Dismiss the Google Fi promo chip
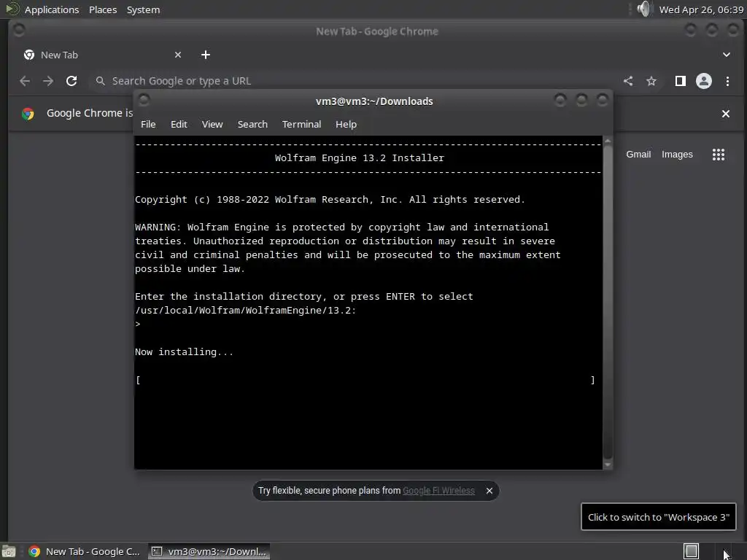 coord(489,491)
